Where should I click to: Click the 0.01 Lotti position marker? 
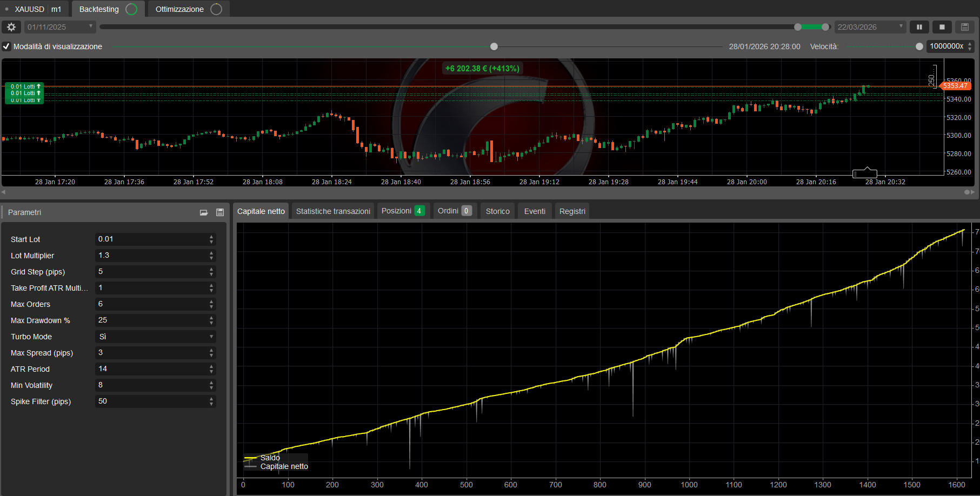click(24, 86)
